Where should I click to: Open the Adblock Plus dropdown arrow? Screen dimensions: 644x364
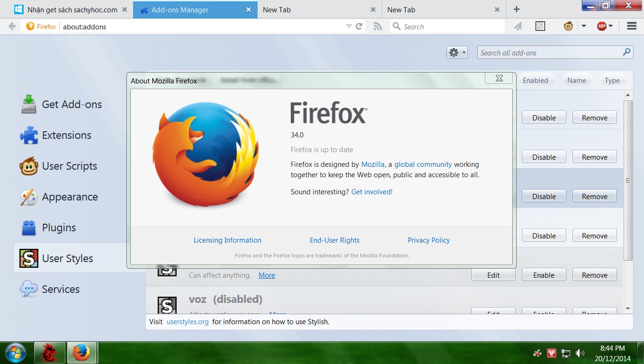611,27
